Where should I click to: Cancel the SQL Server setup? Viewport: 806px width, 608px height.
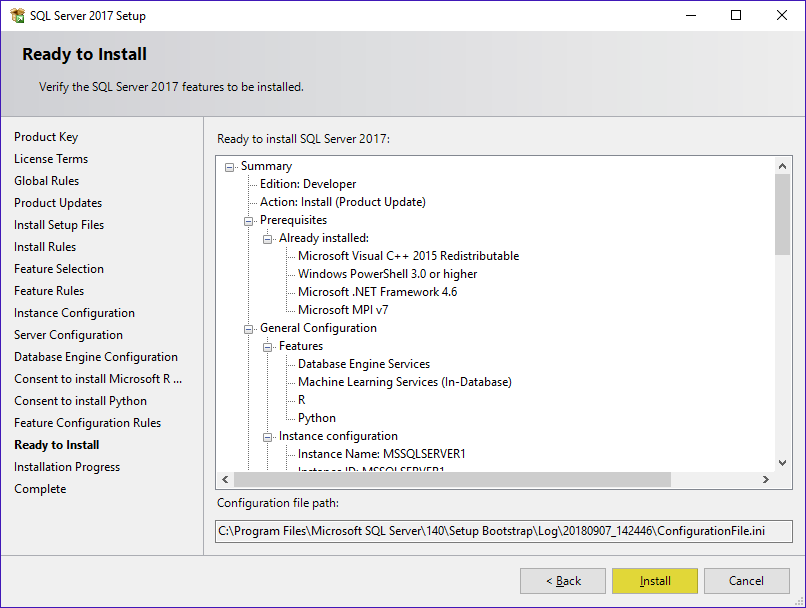(x=746, y=581)
